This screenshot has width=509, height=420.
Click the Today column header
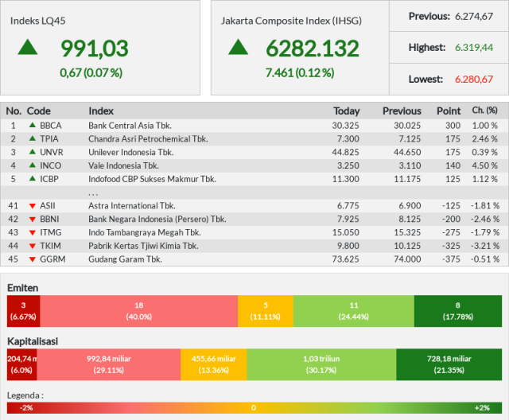click(x=347, y=111)
